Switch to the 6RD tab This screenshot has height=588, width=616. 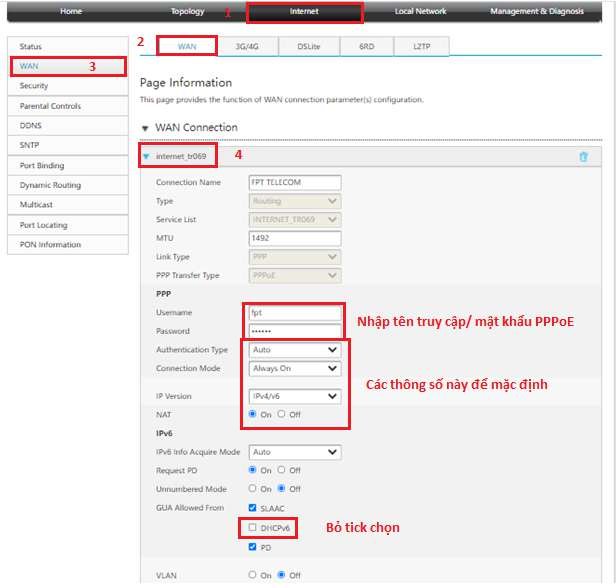point(367,46)
